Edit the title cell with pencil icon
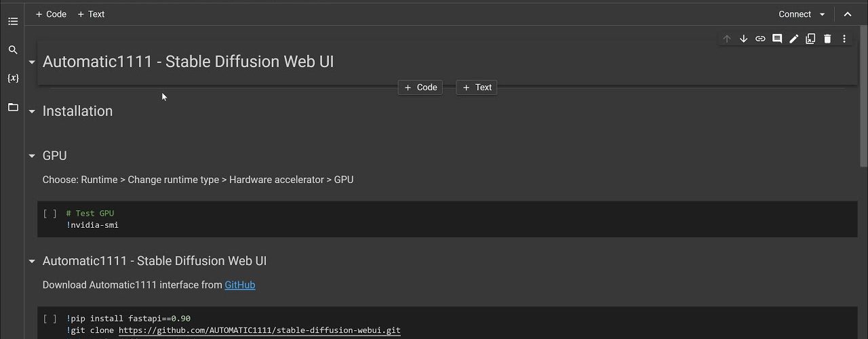Viewport: 868px width, 339px height. point(793,39)
